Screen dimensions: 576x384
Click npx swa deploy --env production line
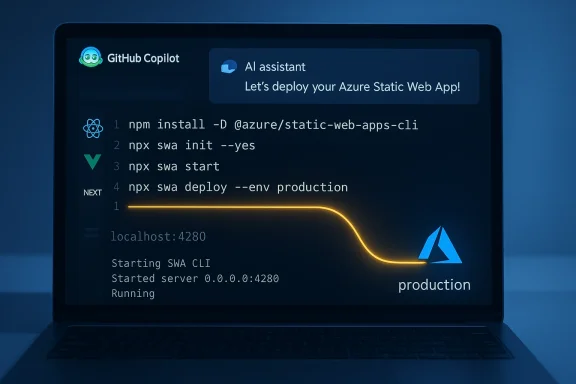238,187
